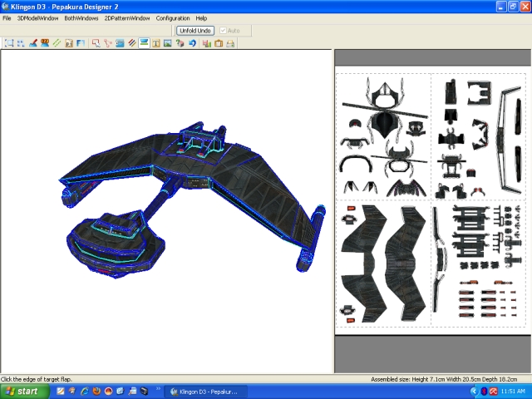The width and height of the screenshot is (532, 399).
Task: Expand hidden system tray icons arrow
Action: coord(474,392)
